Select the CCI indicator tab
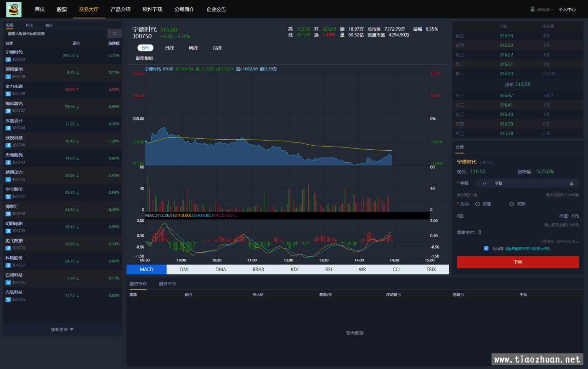The height and width of the screenshot is (369, 588). pyautogui.click(x=396, y=269)
